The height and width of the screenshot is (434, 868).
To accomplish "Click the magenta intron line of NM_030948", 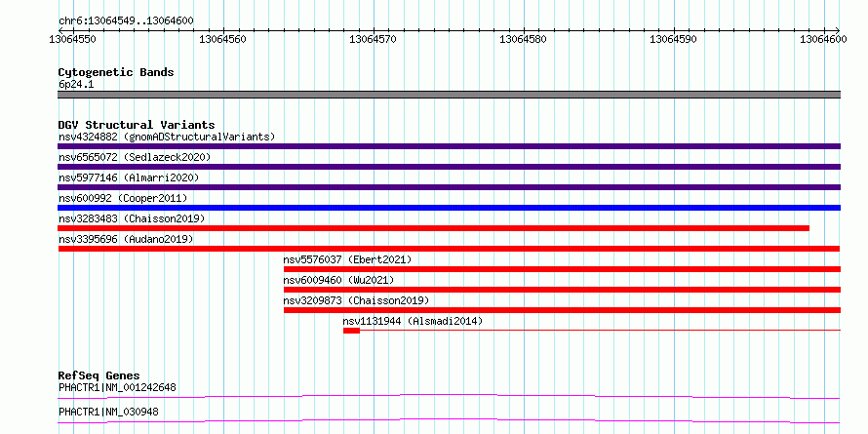I will [x=449, y=420].
